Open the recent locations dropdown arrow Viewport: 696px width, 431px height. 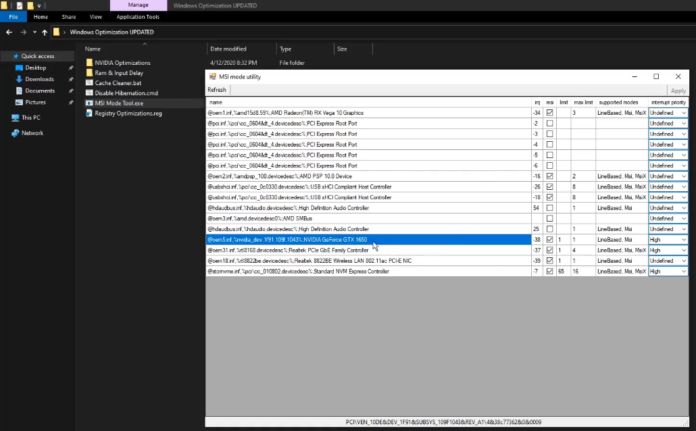[34, 32]
